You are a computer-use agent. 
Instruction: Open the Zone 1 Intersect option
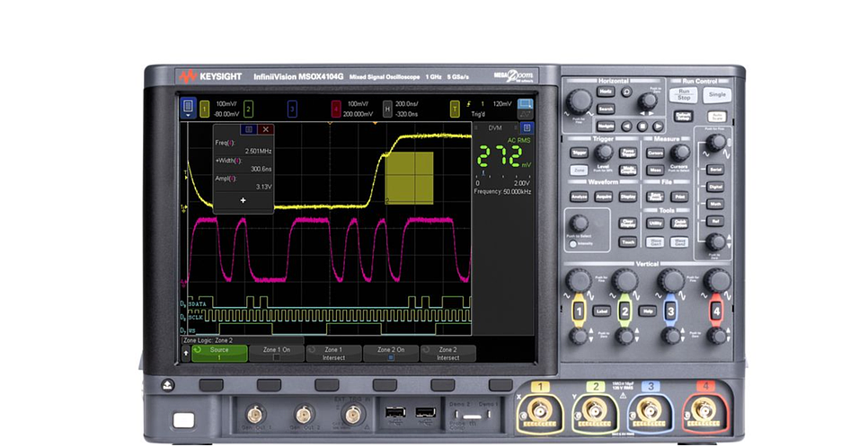[333, 354]
